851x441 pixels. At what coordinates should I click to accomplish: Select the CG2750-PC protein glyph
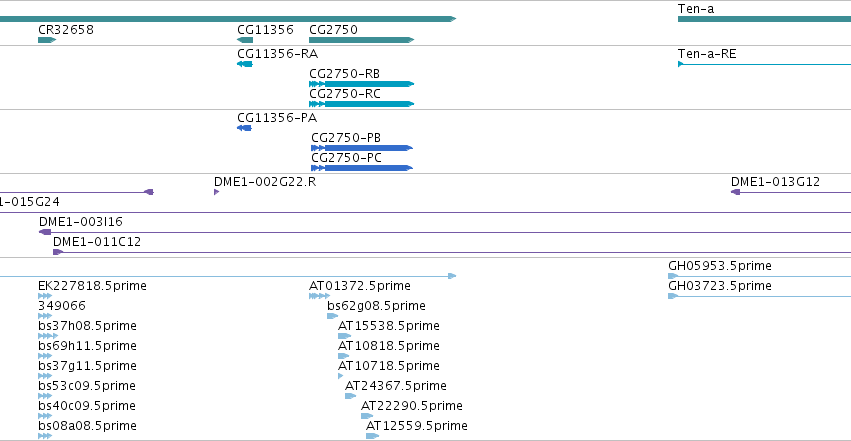pyautogui.click(x=362, y=168)
